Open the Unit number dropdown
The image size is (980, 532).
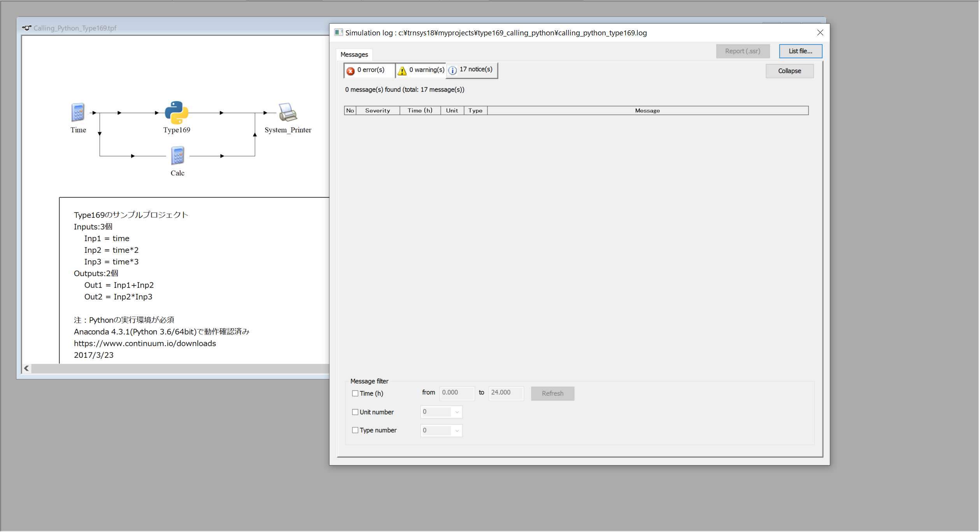point(457,412)
